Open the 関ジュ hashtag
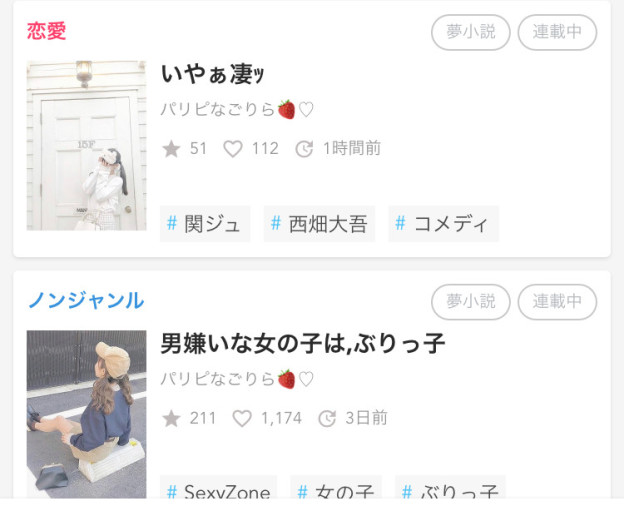 [x=205, y=224]
